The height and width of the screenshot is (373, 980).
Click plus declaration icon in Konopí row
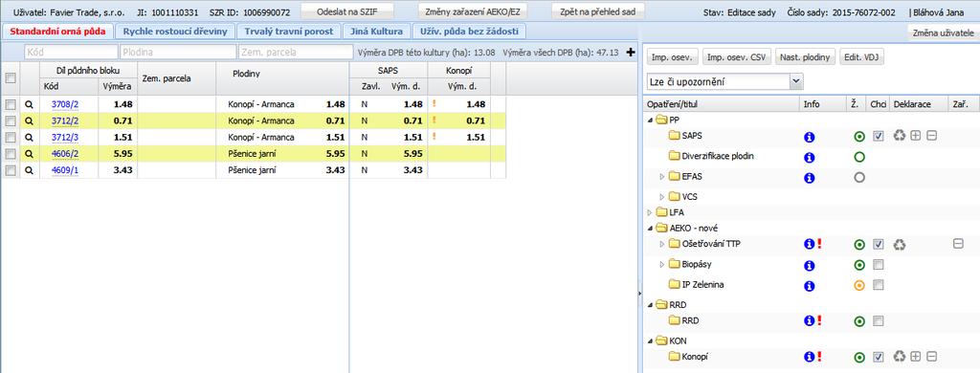point(916,357)
